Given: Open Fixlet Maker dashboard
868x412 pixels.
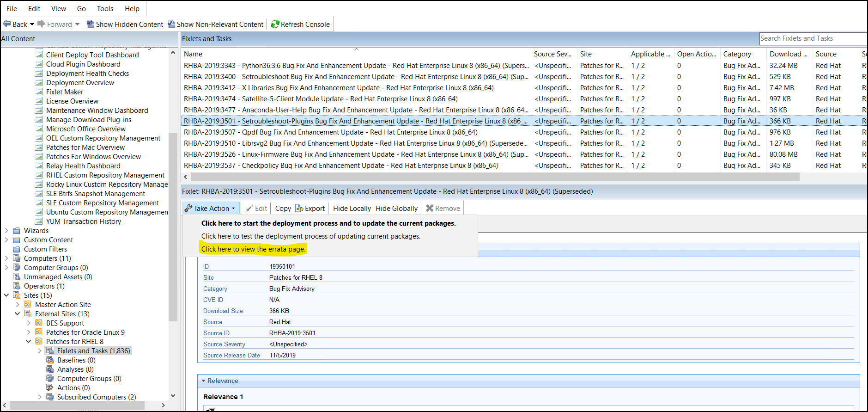Looking at the screenshot, I should 65,92.
